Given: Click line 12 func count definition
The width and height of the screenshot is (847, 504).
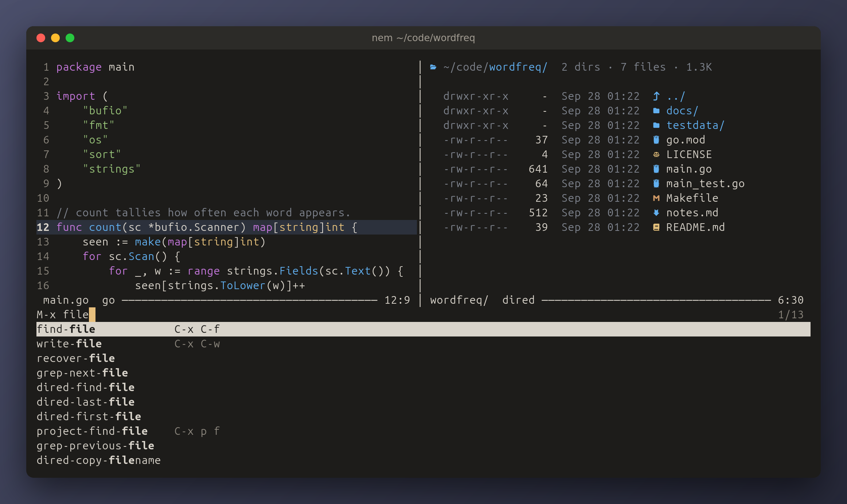Looking at the screenshot, I should pyautogui.click(x=227, y=227).
